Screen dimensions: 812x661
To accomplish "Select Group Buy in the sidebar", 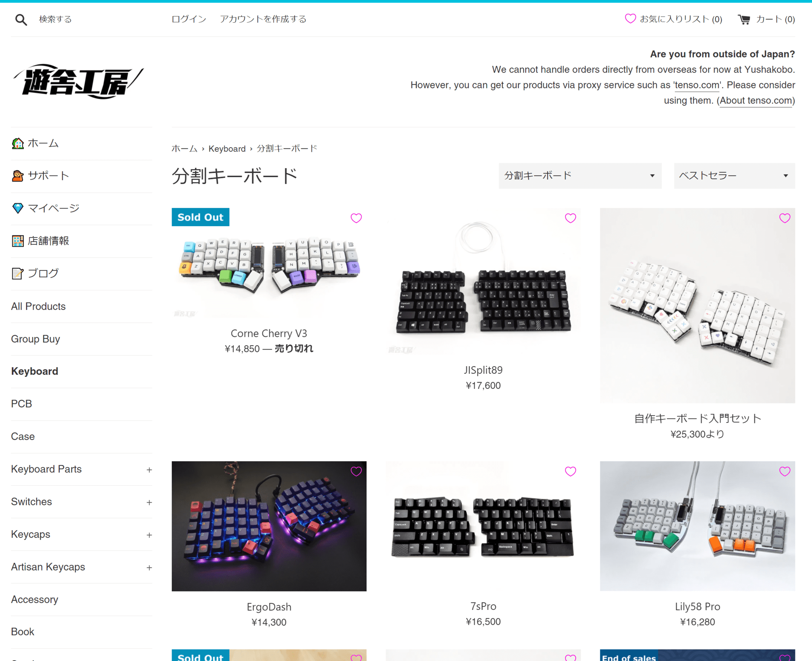I will coord(36,339).
